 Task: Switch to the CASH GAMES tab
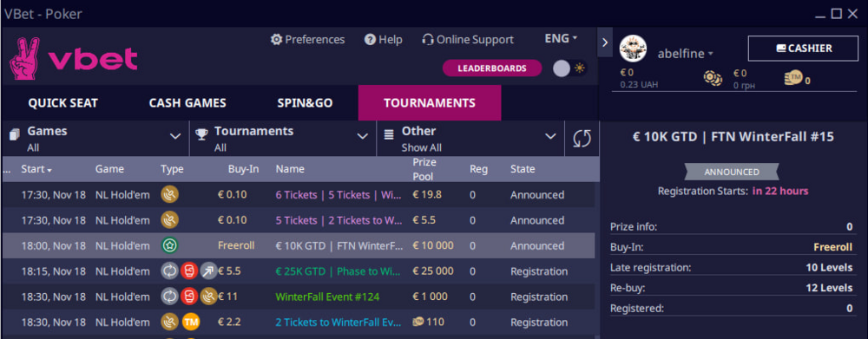click(x=187, y=103)
